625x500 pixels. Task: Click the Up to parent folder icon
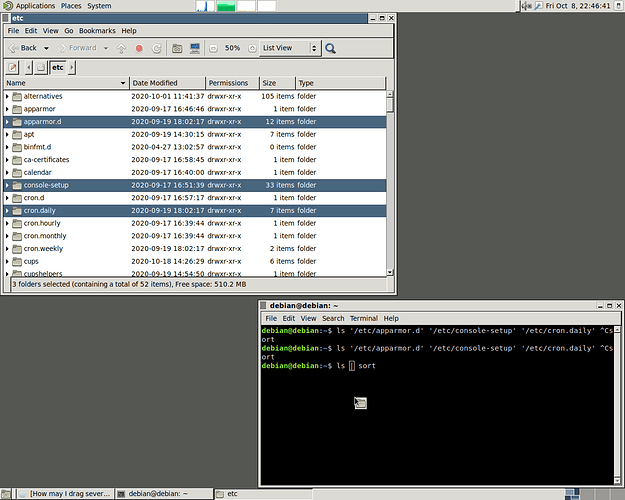(121, 48)
